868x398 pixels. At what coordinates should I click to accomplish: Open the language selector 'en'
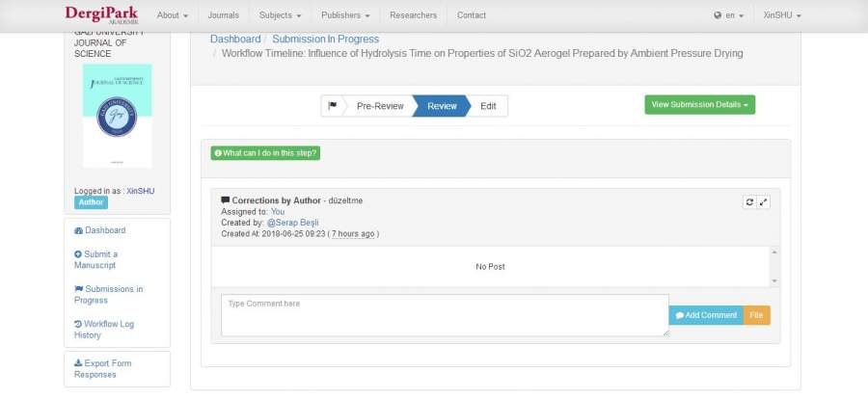[x=729, y=15]
